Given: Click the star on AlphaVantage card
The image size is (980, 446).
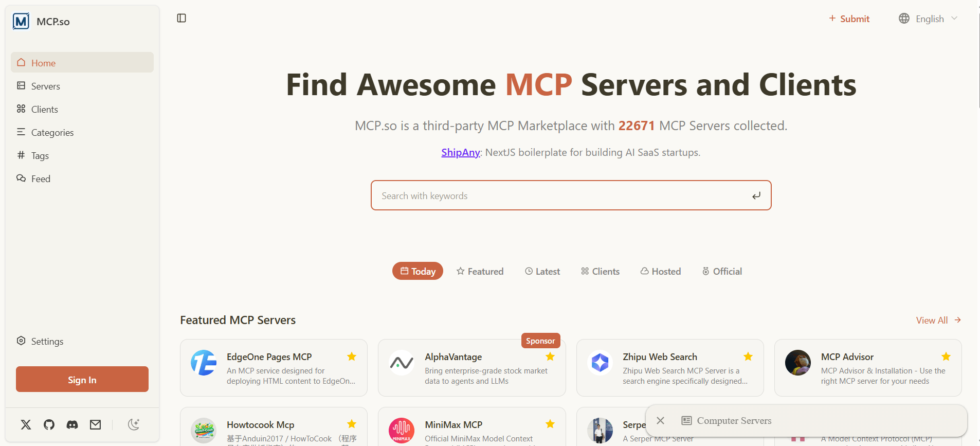Looking at the screenshot, I should tap(550, 356).
